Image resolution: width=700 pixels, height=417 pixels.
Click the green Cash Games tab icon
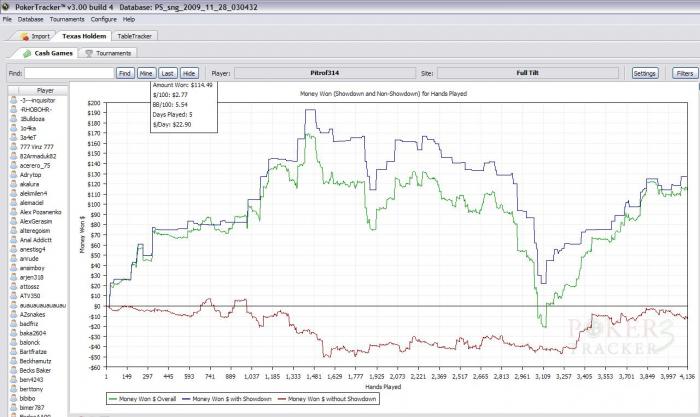tap(27, 53)
